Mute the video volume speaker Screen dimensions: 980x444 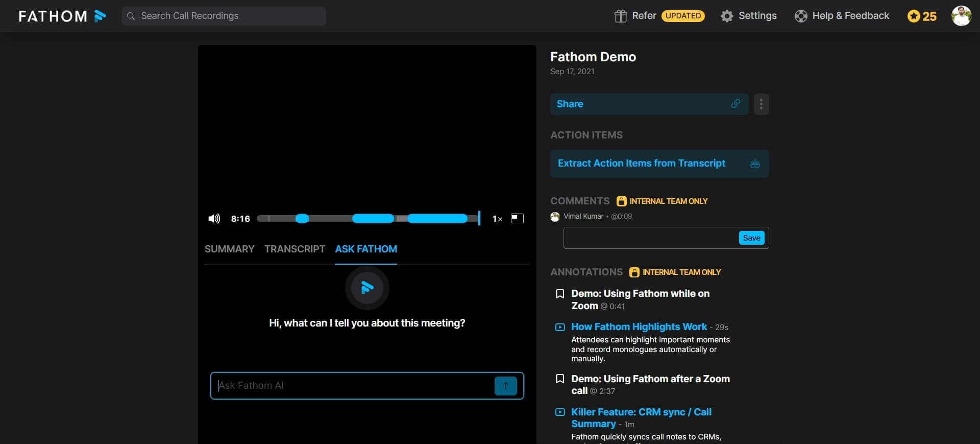[214, 219]
